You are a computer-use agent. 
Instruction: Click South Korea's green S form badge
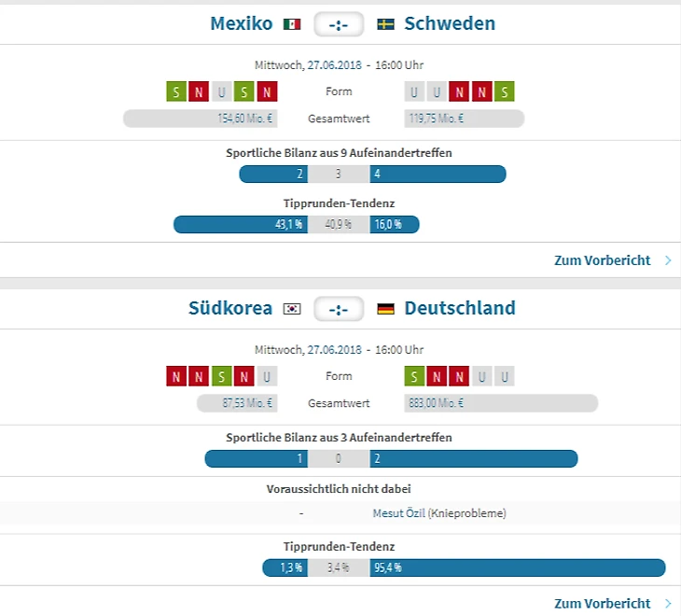(x=222, y=376)
